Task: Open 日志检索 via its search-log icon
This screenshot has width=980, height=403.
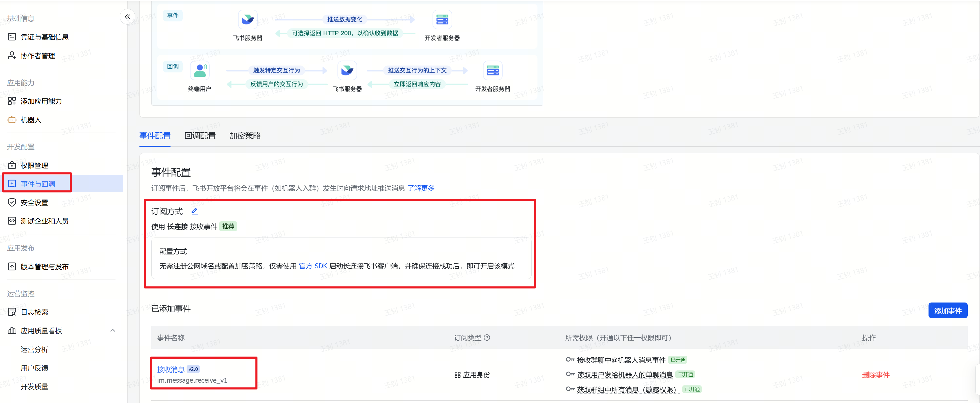Action: pyautogui.click(x=12, y=312)
